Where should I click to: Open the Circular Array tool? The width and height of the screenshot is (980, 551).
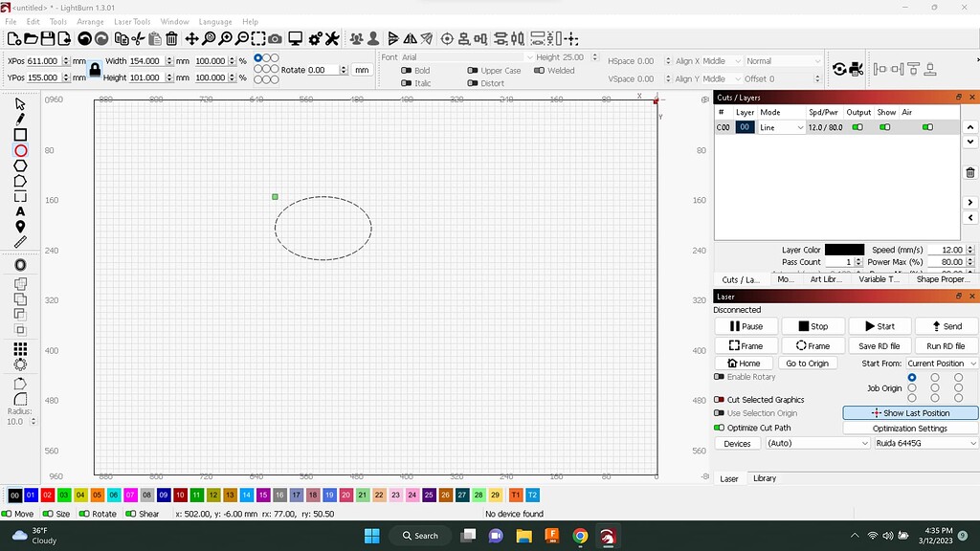coord(20,364)
